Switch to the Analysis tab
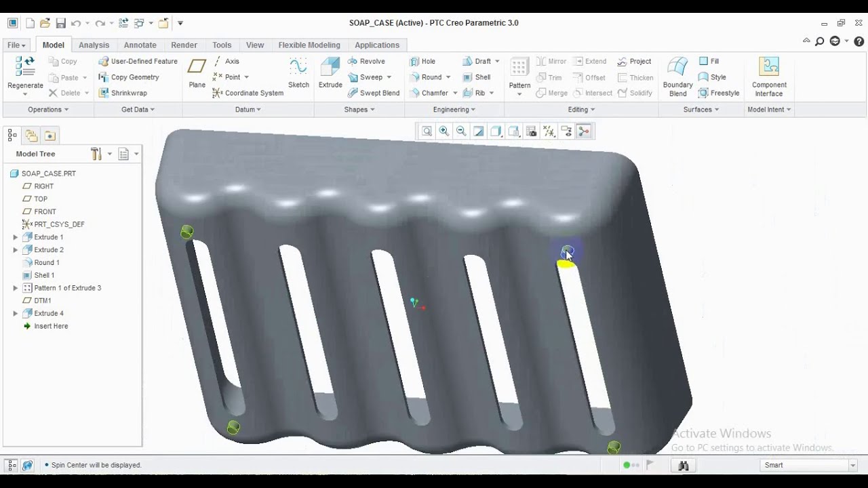 (94, 45)
